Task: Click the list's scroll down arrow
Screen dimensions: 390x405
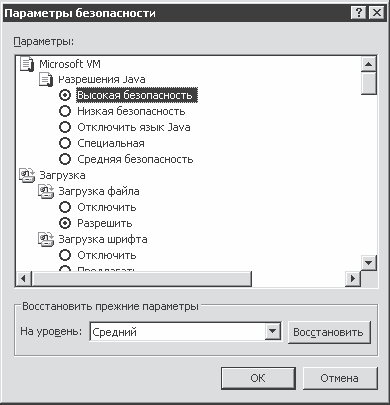Action: [x=369, y=263]
